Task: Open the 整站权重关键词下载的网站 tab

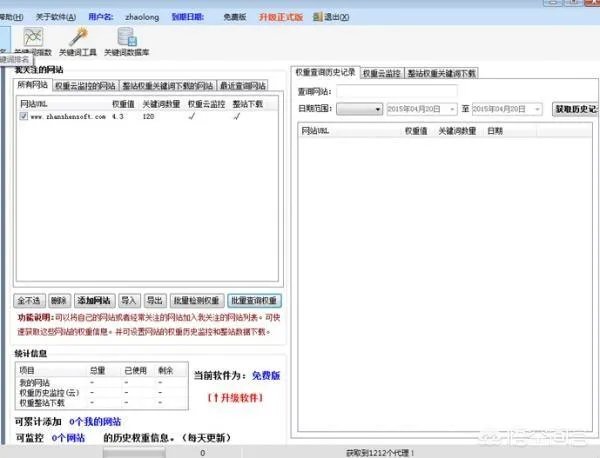Action: (x=168, y=86)
